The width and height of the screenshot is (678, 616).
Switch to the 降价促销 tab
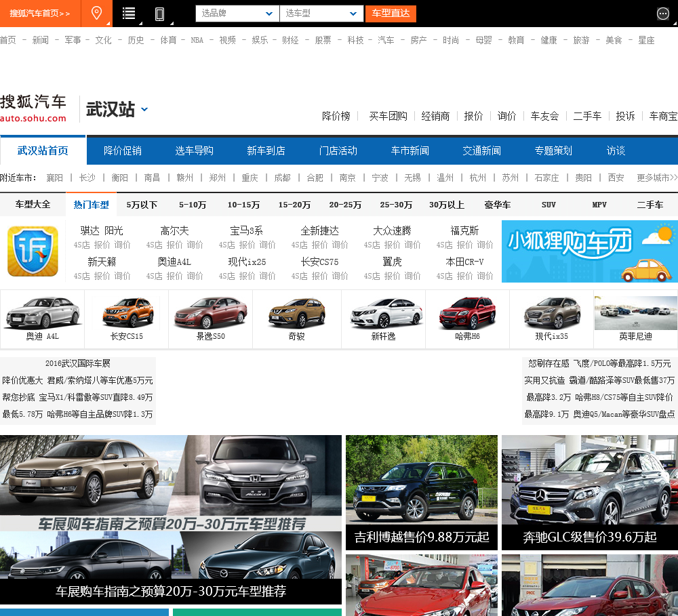point(123,150)
